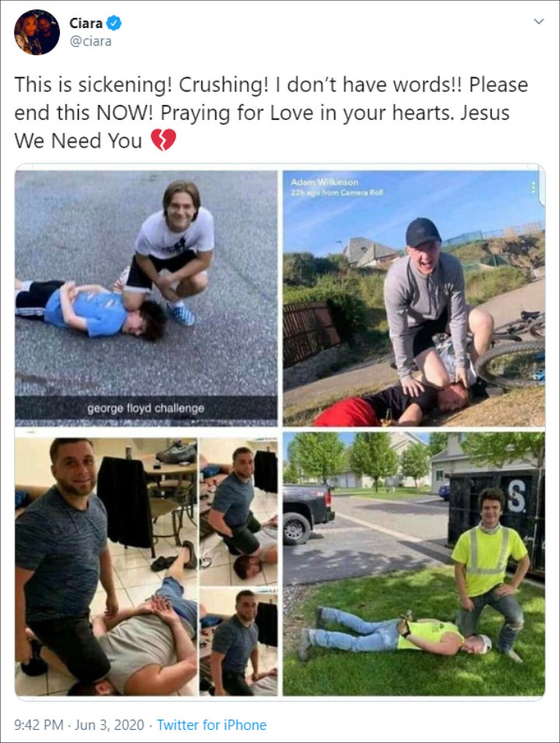Open the Ciara display name link

[86, 23]
